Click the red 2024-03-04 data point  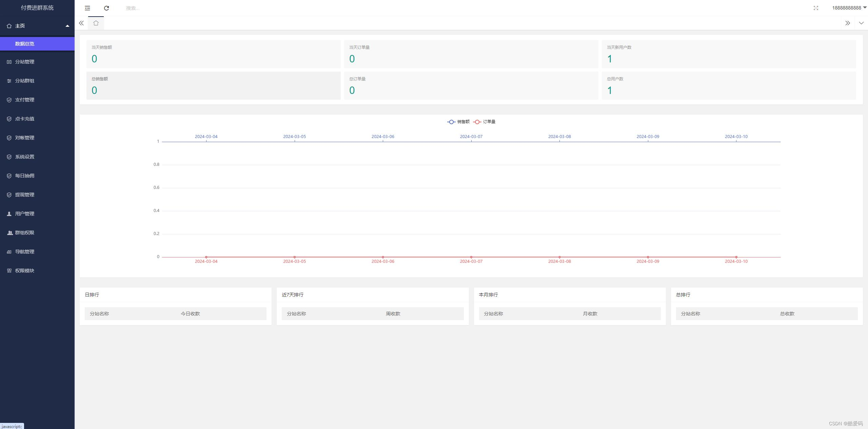(206, 257)
